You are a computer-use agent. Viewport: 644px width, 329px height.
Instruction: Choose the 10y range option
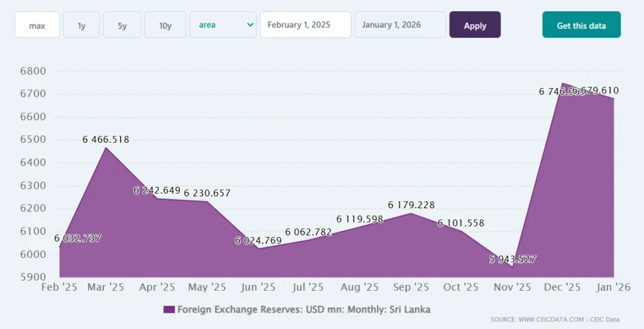(165, 25)
